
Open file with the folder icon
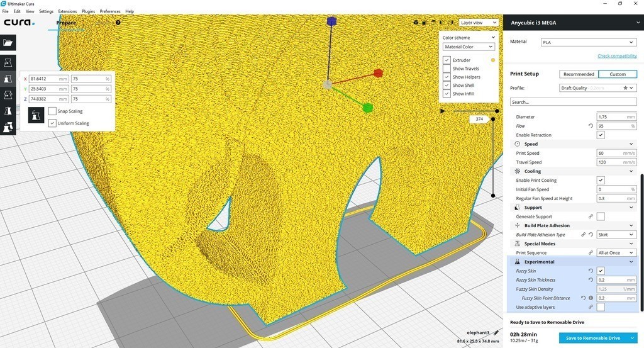pyautogui.click(x=8, y=43)
